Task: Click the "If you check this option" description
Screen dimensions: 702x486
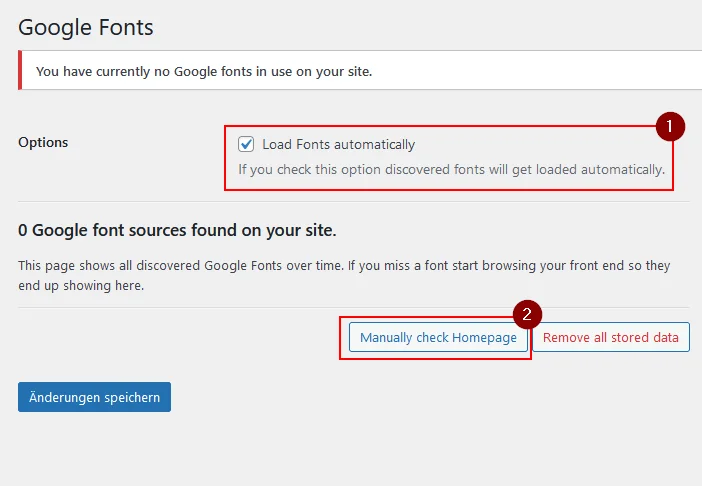Action: (x=451, y=170)
